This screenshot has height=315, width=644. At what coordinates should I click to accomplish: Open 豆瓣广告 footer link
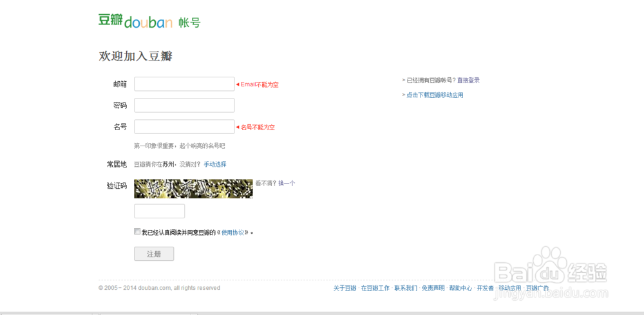537,289
